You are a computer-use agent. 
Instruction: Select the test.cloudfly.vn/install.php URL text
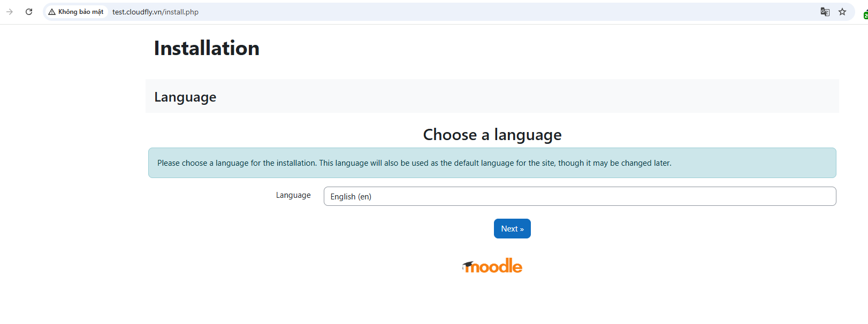point(155,12)
